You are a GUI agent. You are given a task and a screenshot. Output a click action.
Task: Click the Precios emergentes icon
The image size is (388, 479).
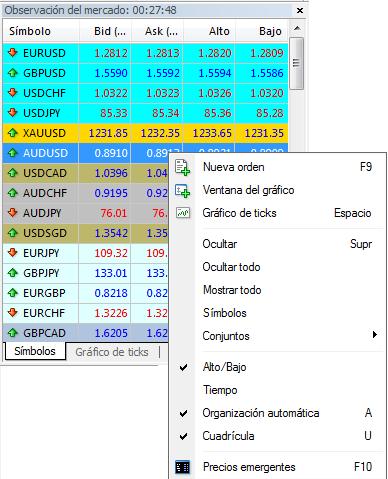coord(182,467)
